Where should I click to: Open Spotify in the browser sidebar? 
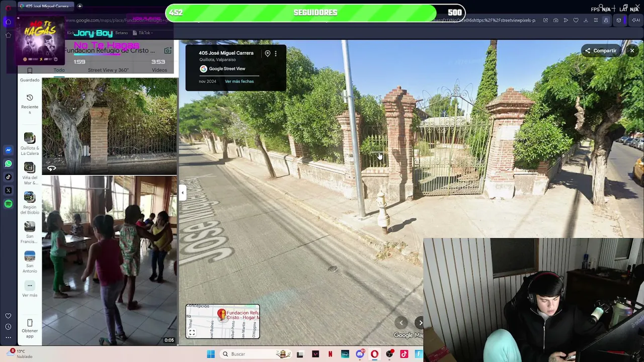pyautogui.click(x=8, y=204)
